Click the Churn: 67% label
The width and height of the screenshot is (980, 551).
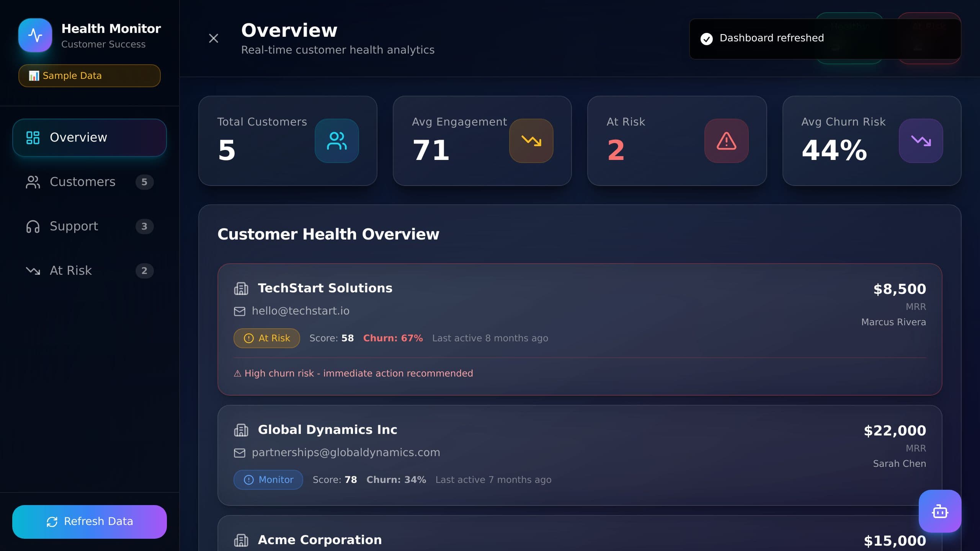(393, 338)
